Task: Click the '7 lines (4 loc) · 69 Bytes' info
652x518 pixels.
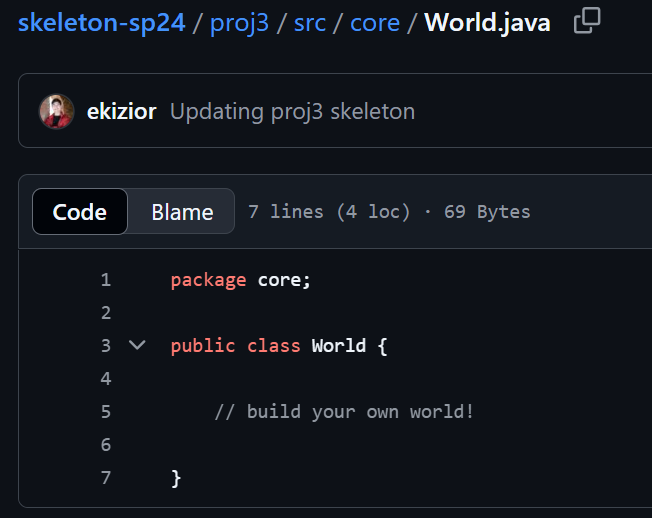Action: coord(389,212)
